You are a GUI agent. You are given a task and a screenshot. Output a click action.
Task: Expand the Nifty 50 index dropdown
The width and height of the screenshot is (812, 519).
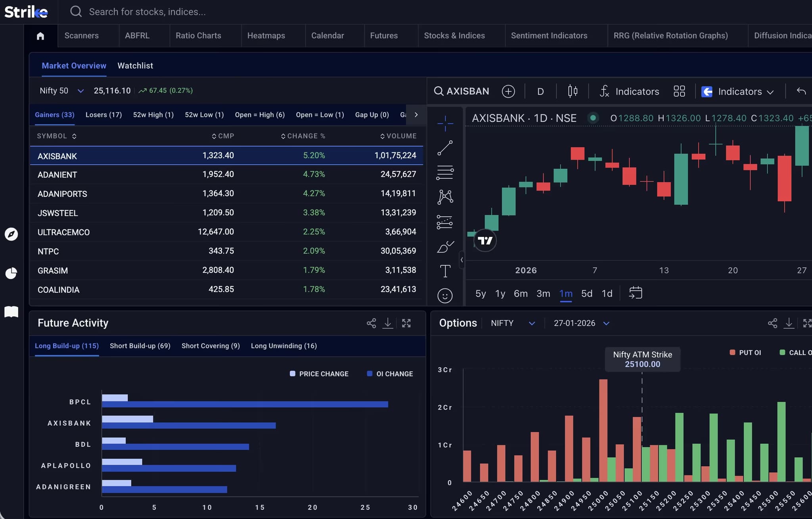pos(80,91)
